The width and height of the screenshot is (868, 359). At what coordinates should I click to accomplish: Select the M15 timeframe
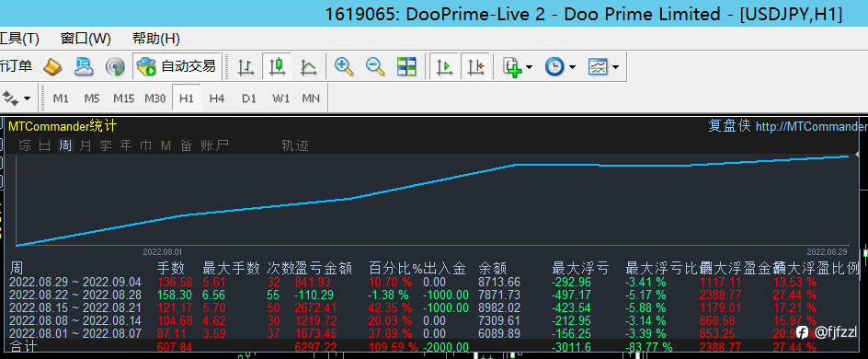(x=123, y=98)
